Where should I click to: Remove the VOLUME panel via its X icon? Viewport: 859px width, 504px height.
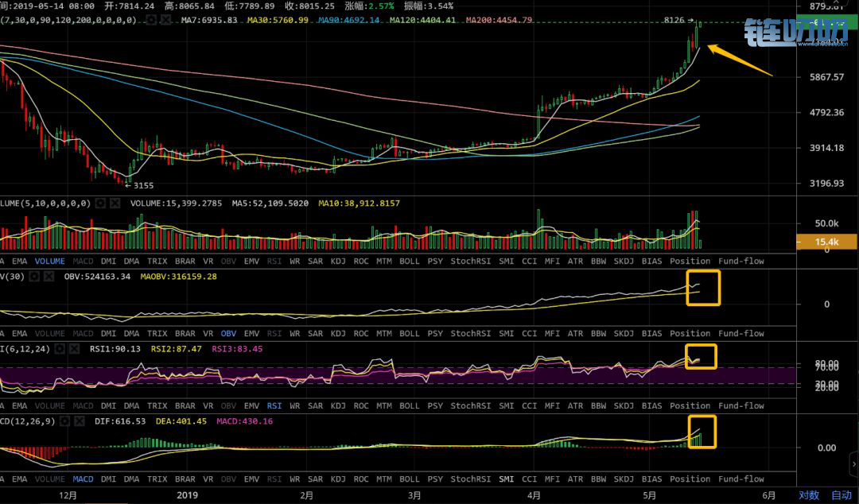coord(115,204)
